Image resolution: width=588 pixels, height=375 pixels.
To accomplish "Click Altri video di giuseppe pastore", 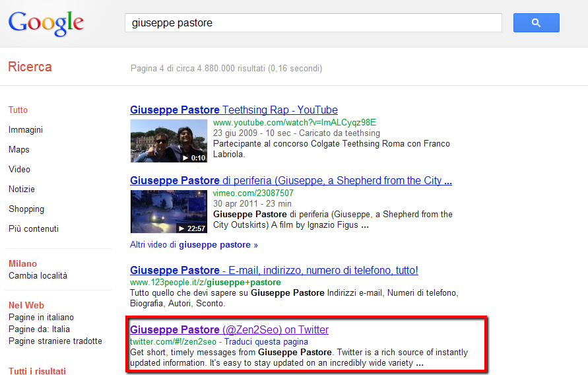I will tap(194, 245).
